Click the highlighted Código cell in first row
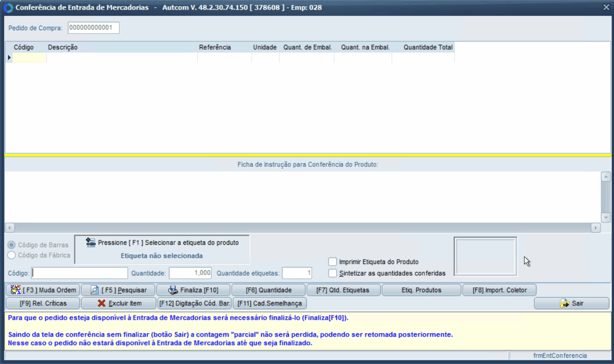The width and height of the screenshot is (614, 364). pos(29,58)
